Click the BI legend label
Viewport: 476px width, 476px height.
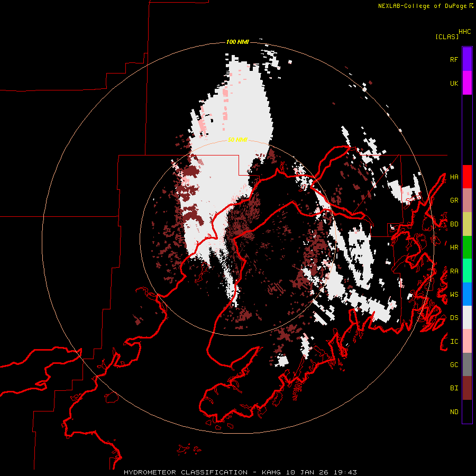454,388
